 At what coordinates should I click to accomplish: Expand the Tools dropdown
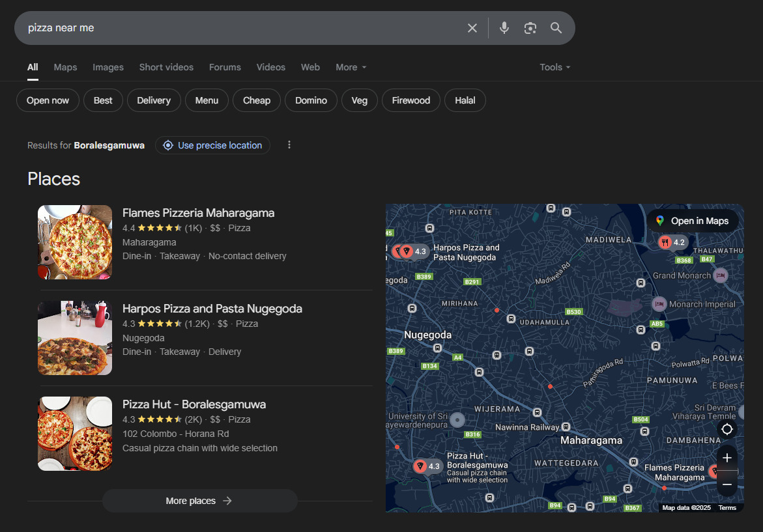[x=554, y=68]
